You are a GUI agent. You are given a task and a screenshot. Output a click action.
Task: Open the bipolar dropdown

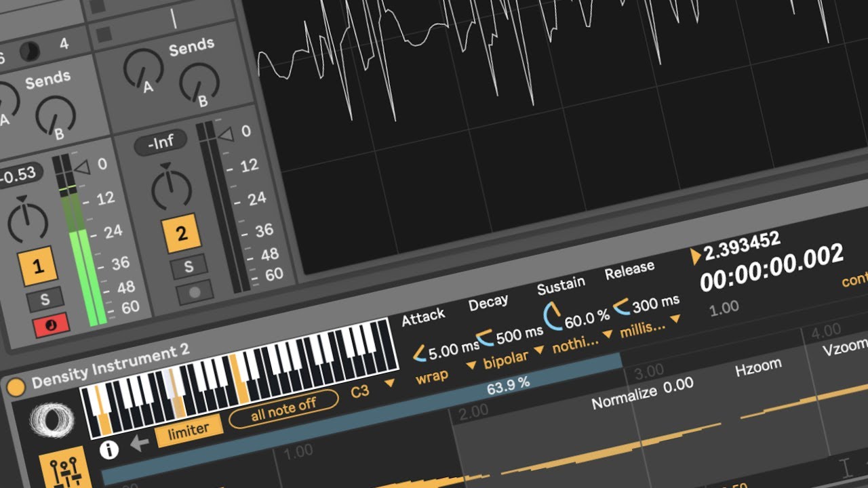click(514, 357)
